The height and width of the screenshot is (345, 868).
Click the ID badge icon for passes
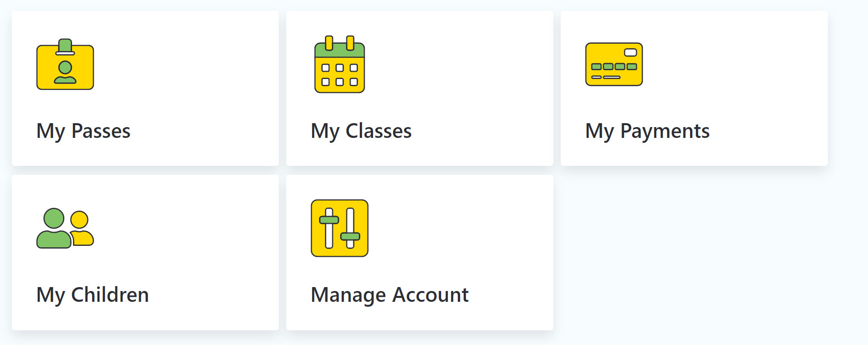point(65,64)
